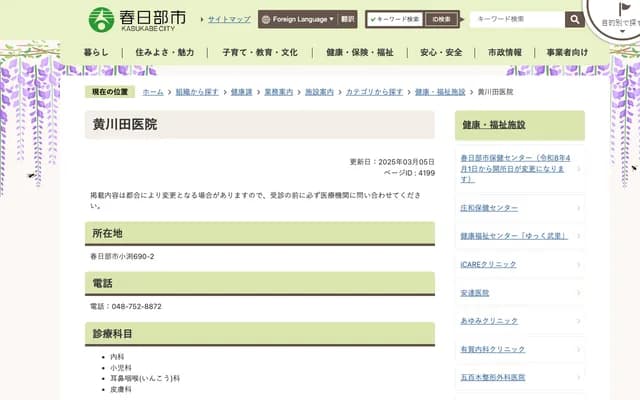Click the arrow next to iCAREクリニック
Screen dimensions: 640x400
pyautogui.click(x=579, y=264)
